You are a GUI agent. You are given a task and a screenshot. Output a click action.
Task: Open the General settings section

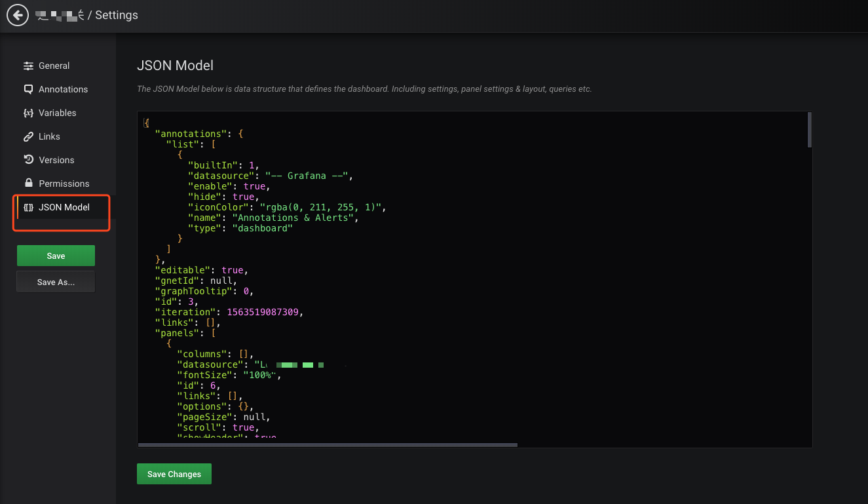[54, 66]
